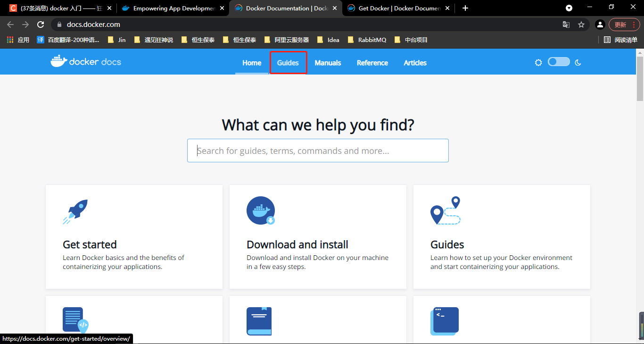Click the rocket Get started icon
The height and width of the screenshot is (344, 644).
75,211
